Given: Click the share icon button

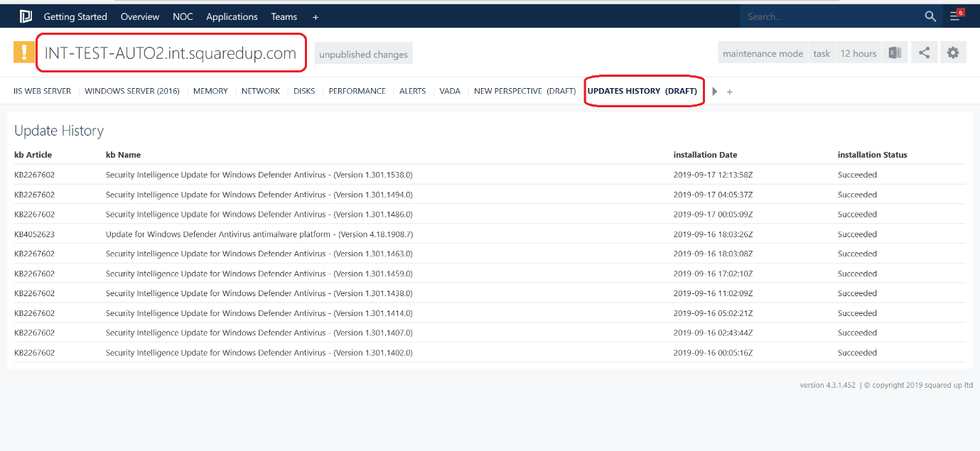Looking at the screenshot, I should point(924,53).
